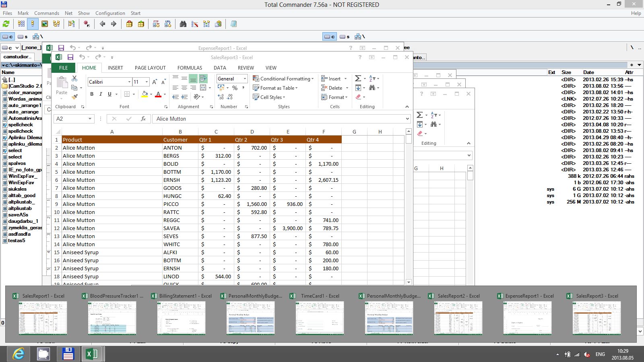Increase font size in Excel ribbon

[x=155, y=82]
